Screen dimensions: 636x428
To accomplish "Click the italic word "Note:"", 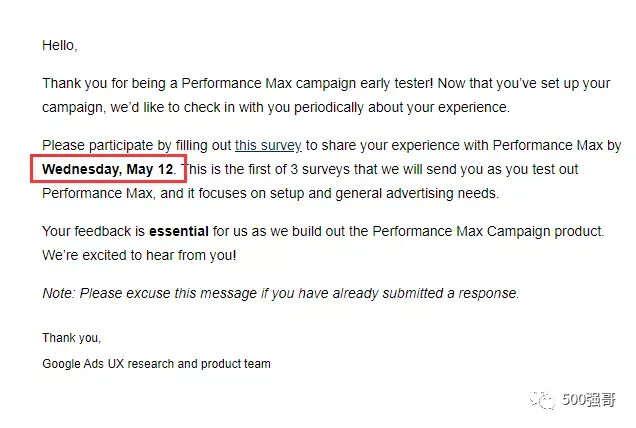I will click(59, 293).
